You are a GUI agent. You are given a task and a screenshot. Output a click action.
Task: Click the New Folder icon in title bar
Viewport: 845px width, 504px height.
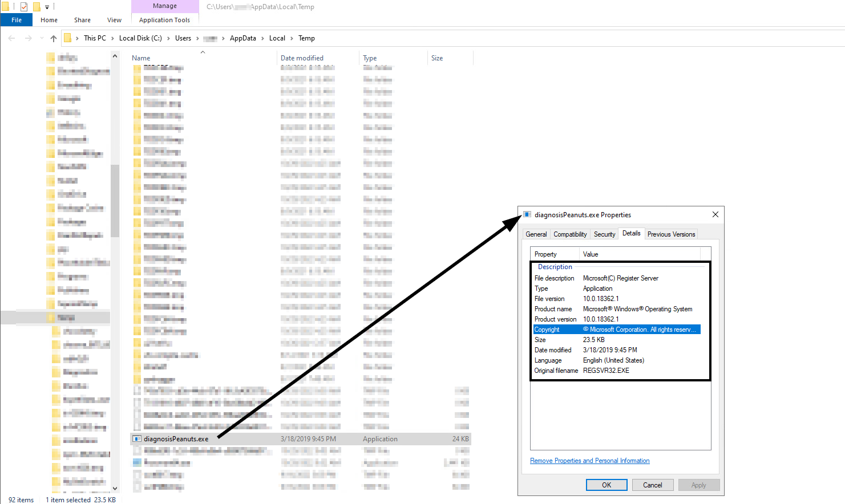click(x=37, y=7)
